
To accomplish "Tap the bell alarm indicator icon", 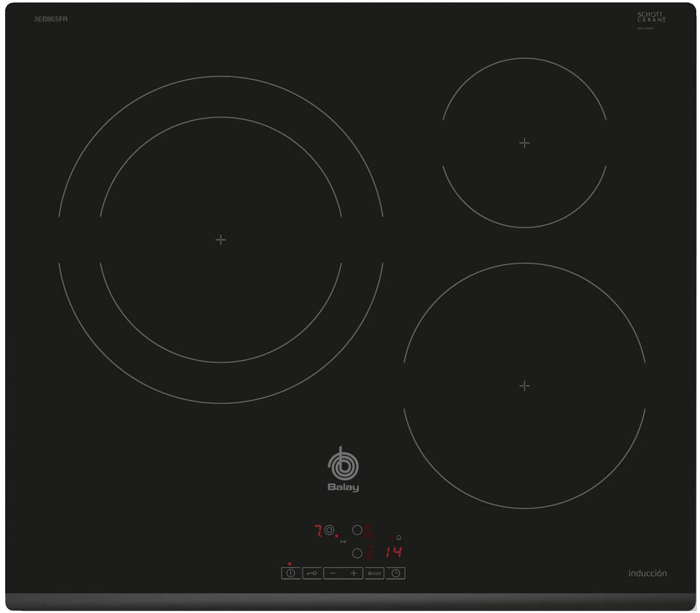I will 399,537.
